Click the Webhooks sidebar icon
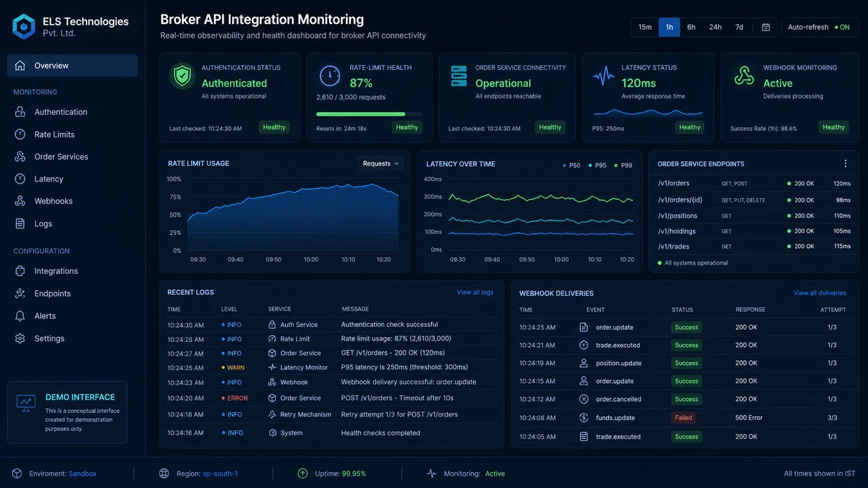 [20, 201]
